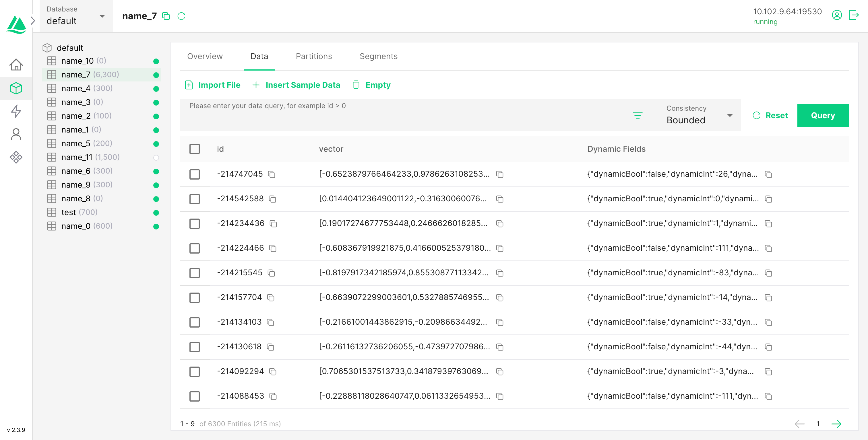
Task: Open the user management sidebar icon
Action: click(x=16, y=134)
